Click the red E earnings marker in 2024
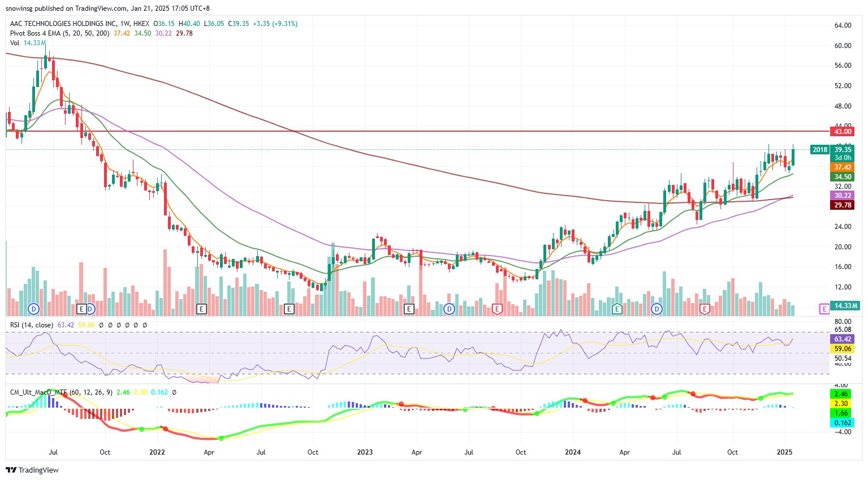The height and width of the screenshot is (480, 868). point(705,309)
